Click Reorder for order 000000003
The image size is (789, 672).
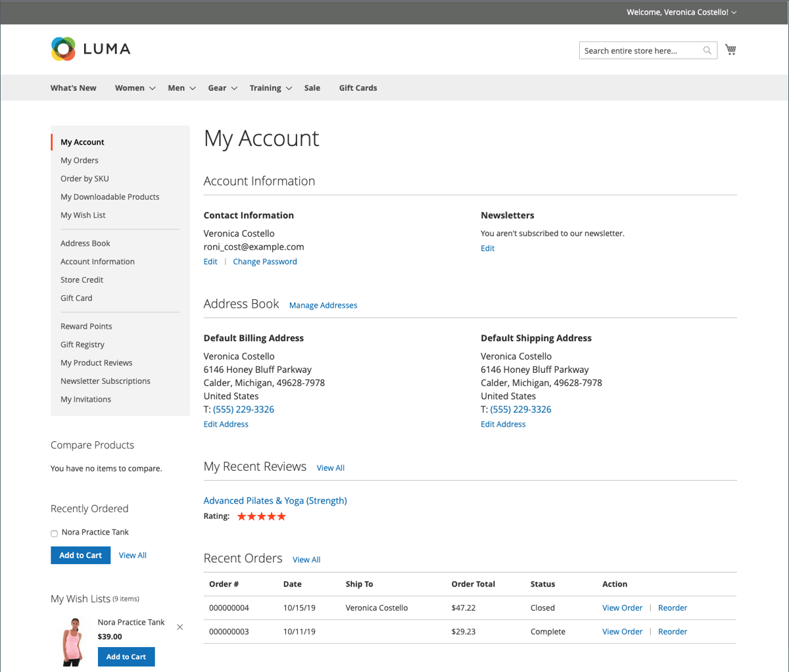(x=672, y=631)
